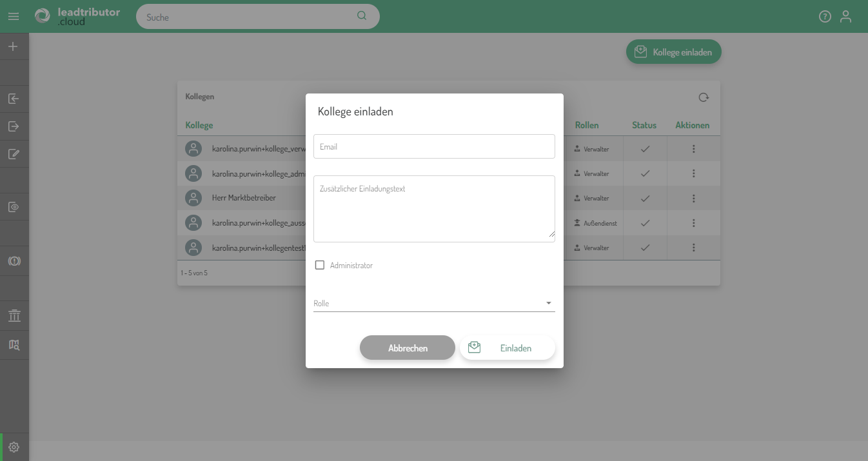Image resolution: width=868 pixels, height=461 pixels.
Task: Open actions menu for the Außendienst row
Action: click(x=694, y=223)
